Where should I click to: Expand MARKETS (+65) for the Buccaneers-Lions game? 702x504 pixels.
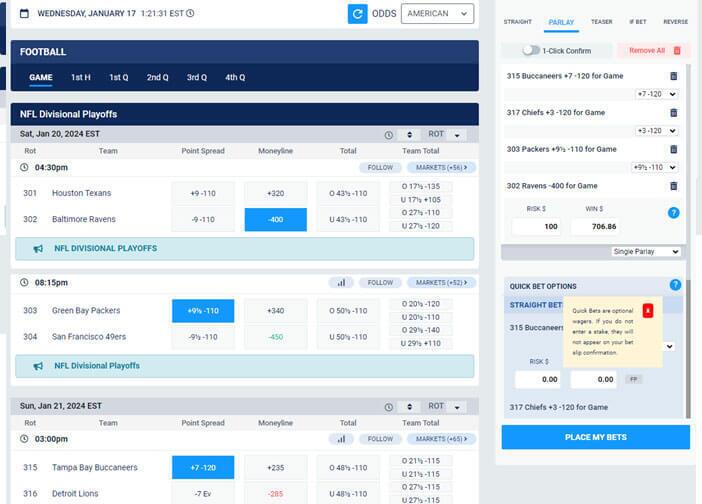pos(441,439)
